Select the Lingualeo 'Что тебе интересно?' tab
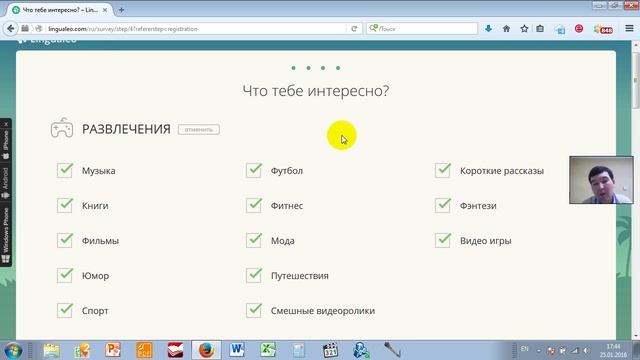The image size is (640, 360). coord(60,10)
